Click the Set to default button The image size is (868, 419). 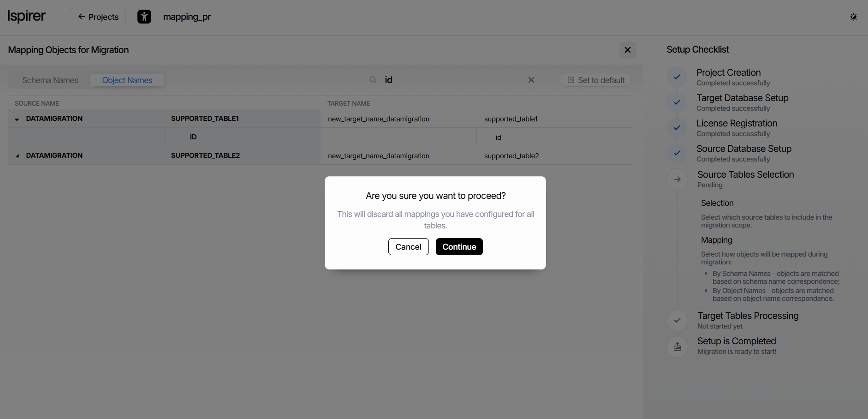point(595,80)
